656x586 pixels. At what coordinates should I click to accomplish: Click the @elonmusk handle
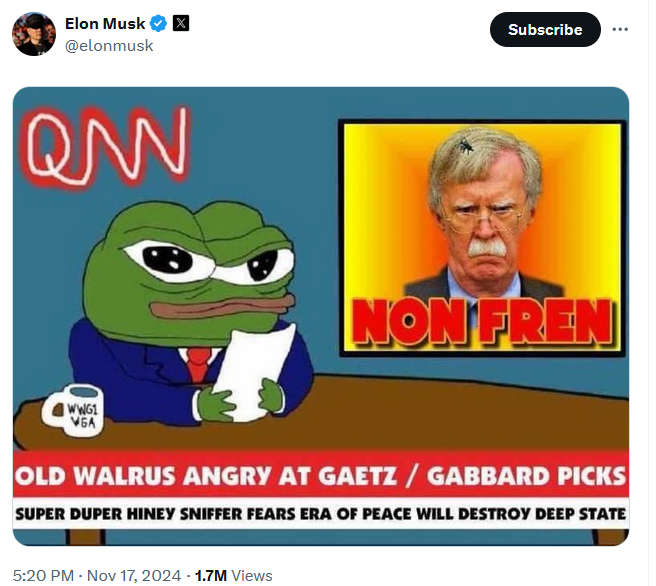pos(109,46)
